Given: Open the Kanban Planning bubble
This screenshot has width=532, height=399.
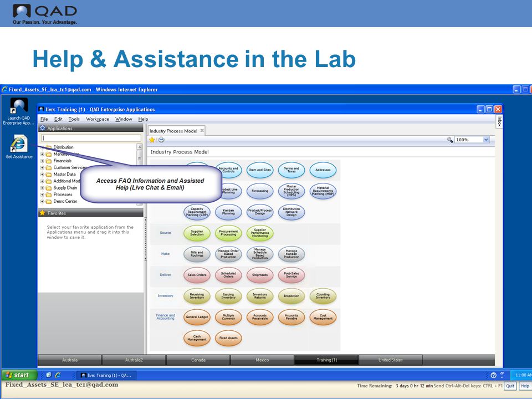Looking at the screenshot, I should pos(228,212).
